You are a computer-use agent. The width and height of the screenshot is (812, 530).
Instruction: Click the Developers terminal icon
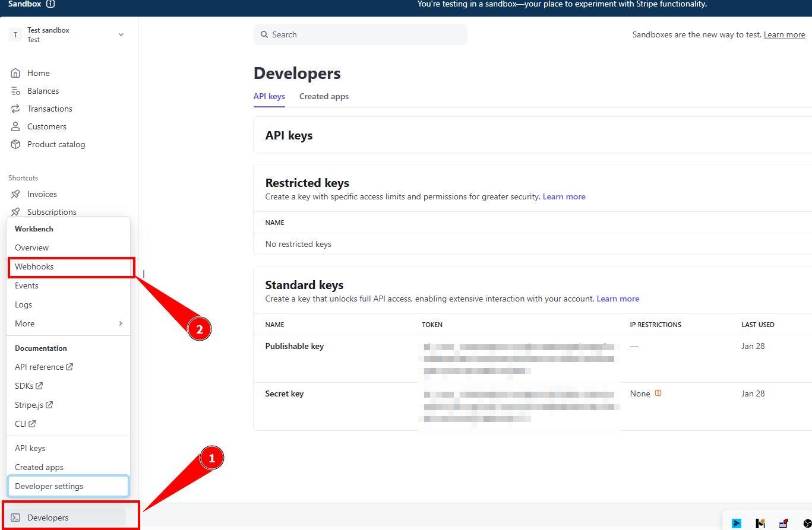coord(15,518)
